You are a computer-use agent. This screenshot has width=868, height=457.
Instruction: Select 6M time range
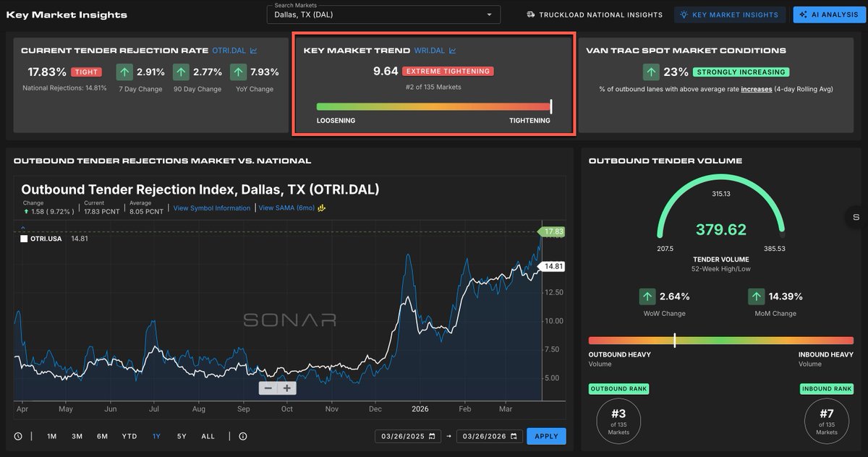pos(103,436)
